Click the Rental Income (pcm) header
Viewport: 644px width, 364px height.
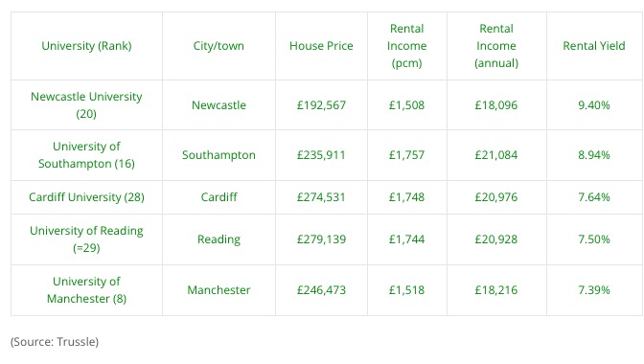point(406,46)
